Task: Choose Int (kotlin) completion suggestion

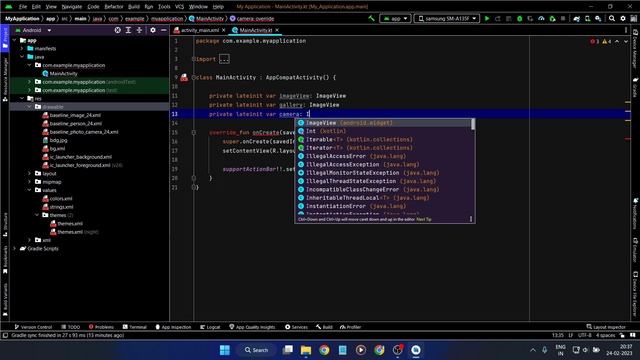Action: (383, 131)
